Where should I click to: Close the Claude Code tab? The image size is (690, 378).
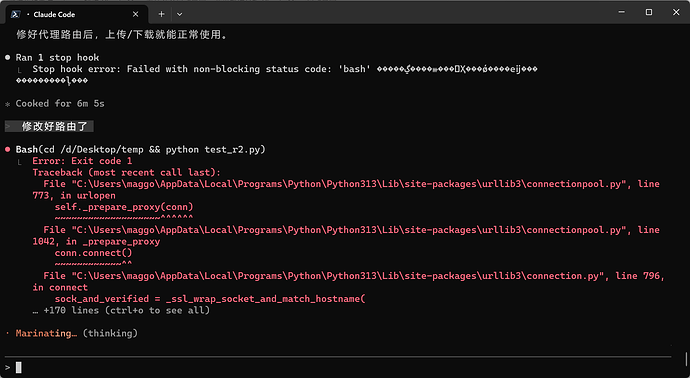[136, 14]
